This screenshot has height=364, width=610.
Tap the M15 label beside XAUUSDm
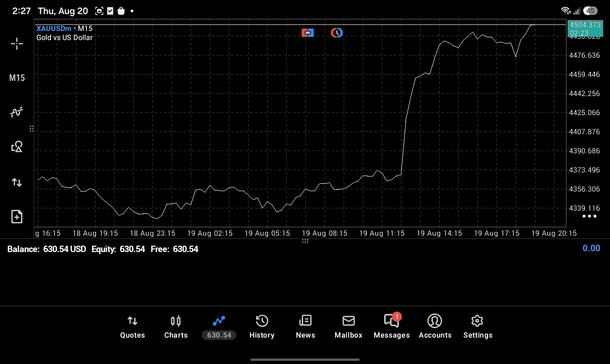coord(85,29)
